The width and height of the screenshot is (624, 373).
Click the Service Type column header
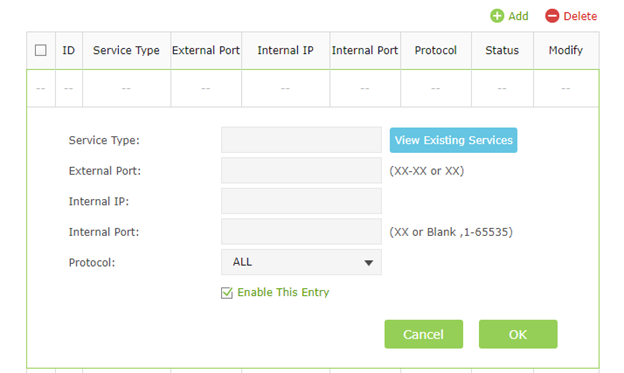(126, 50)
